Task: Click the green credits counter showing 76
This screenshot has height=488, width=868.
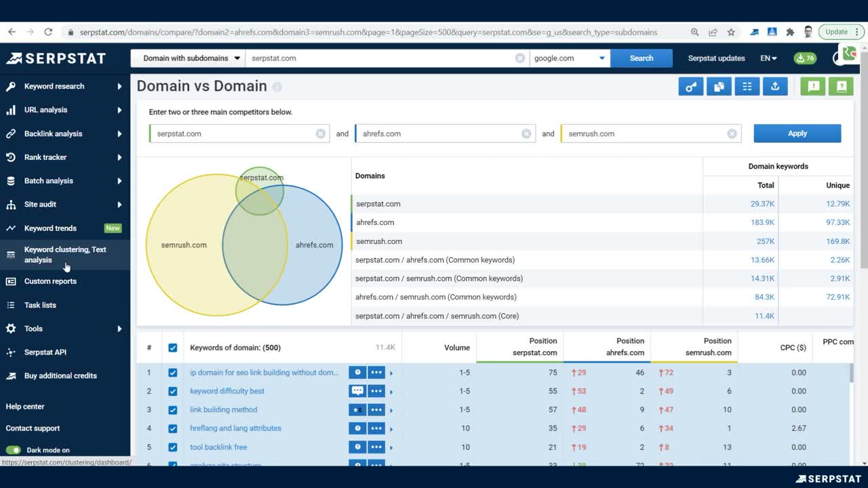Action: coord(805,58)
